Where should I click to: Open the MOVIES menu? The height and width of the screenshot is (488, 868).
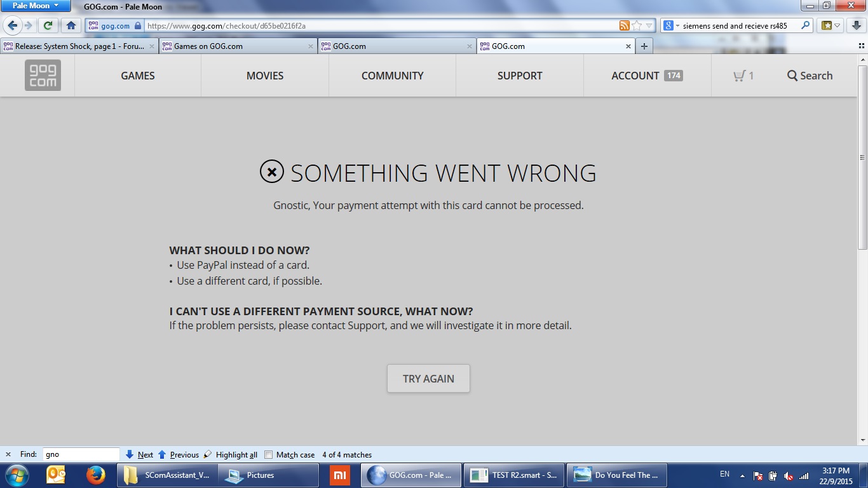[265, 76]
